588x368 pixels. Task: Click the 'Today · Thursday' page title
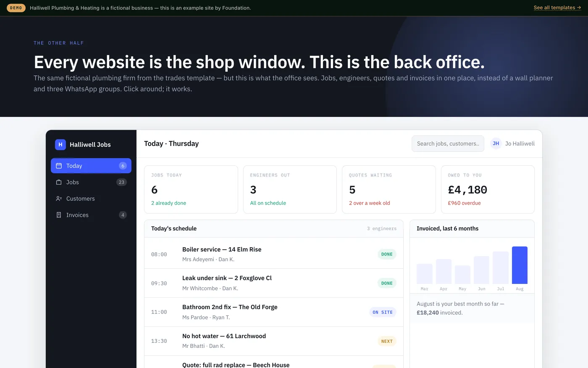tap(171, 143)
